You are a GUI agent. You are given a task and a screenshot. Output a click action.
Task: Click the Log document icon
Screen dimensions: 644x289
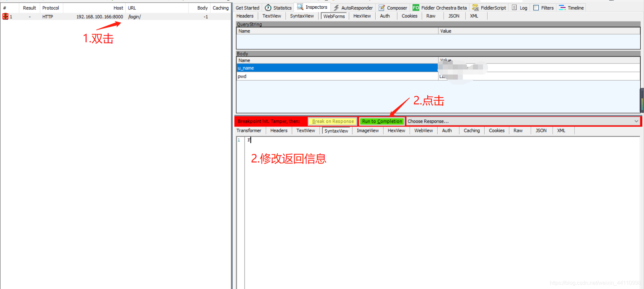(514, 7)
